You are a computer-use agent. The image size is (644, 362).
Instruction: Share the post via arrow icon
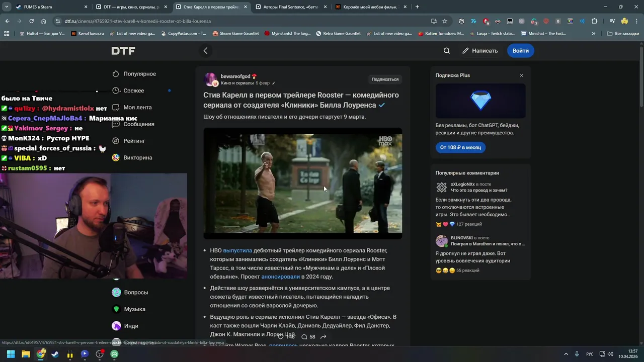tap(324, 337)
